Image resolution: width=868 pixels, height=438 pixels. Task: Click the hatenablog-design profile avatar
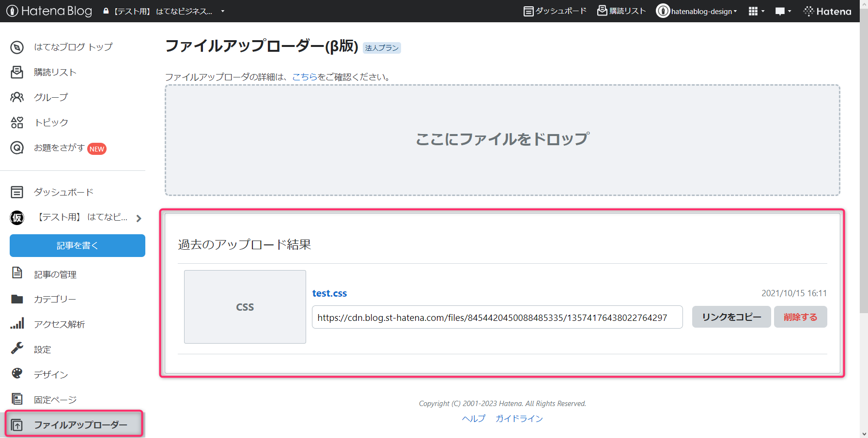pos(663,11)
